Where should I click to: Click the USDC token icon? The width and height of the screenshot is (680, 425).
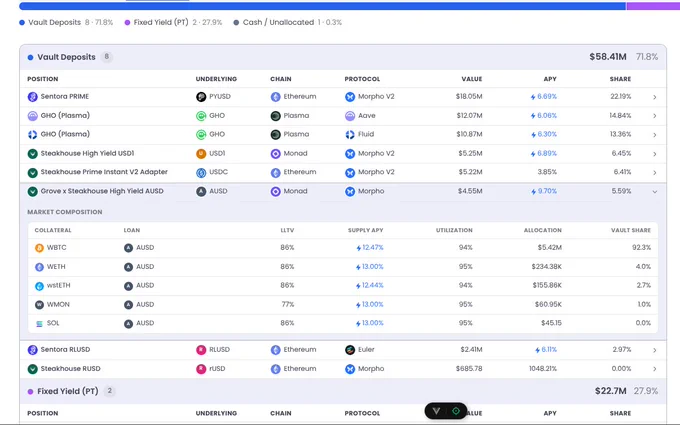[x=201, y=173]
